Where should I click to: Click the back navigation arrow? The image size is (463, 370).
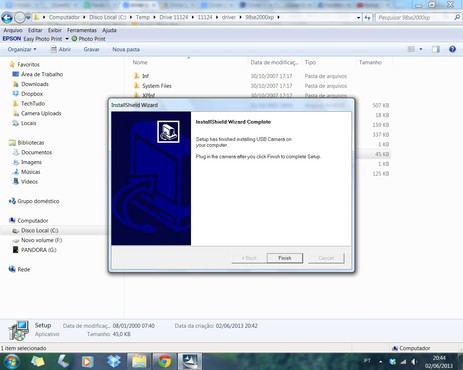[x=7, y=18]
